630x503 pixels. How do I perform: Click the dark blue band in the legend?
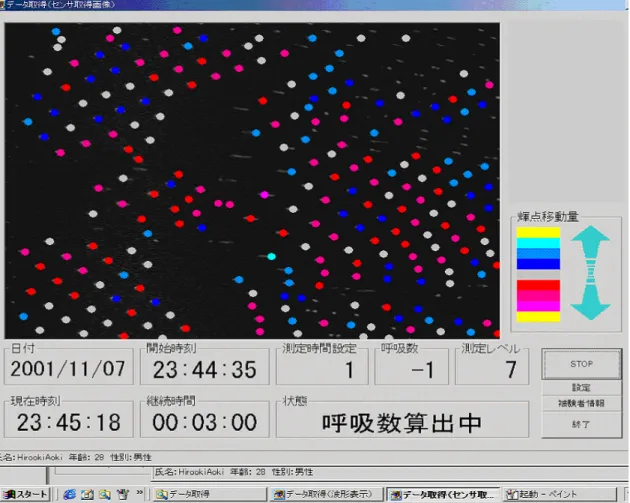[538, 264]
